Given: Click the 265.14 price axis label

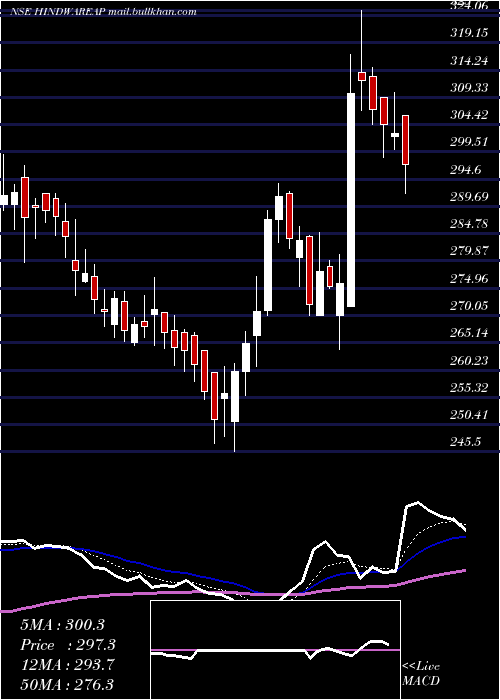Looking at the screenshot, I should [469, 333].
